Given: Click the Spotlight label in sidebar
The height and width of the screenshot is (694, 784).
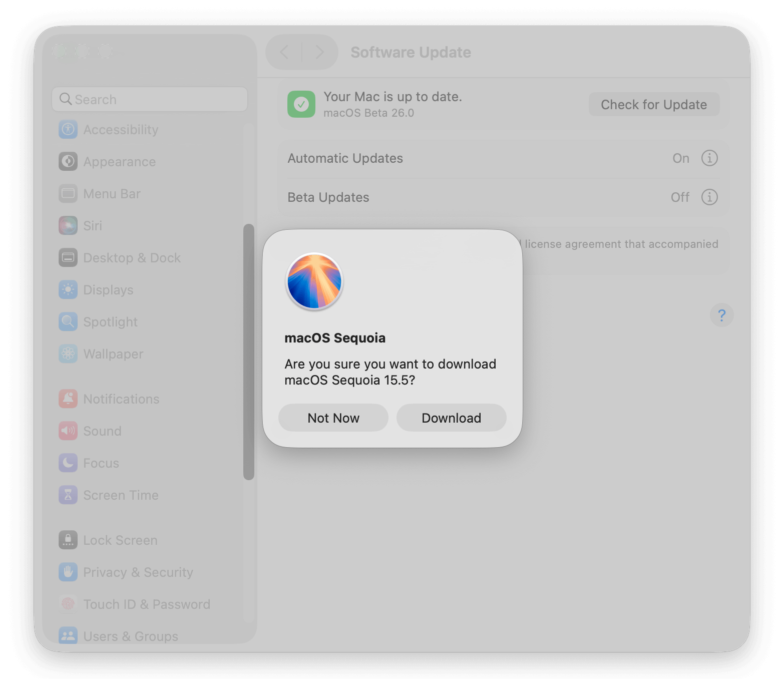Looking at the screenshot, I should click(x=110, y=322).
